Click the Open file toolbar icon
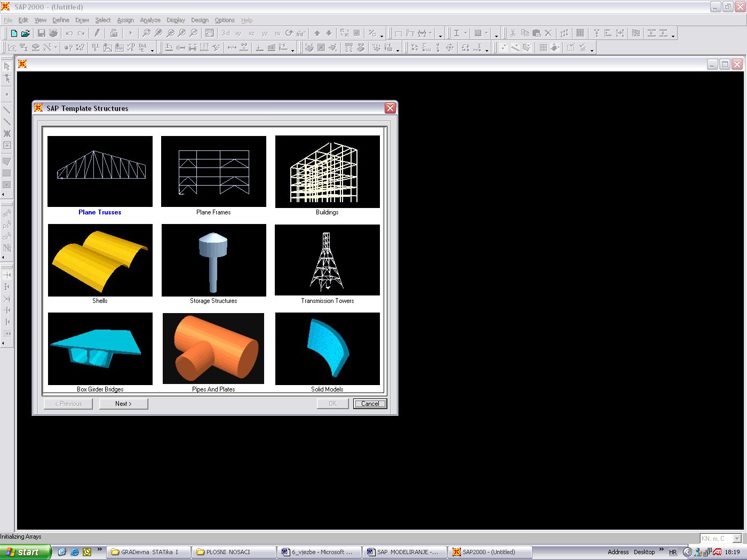The width and height of the screenshot is (747, 560). click(x=25, y=33)
